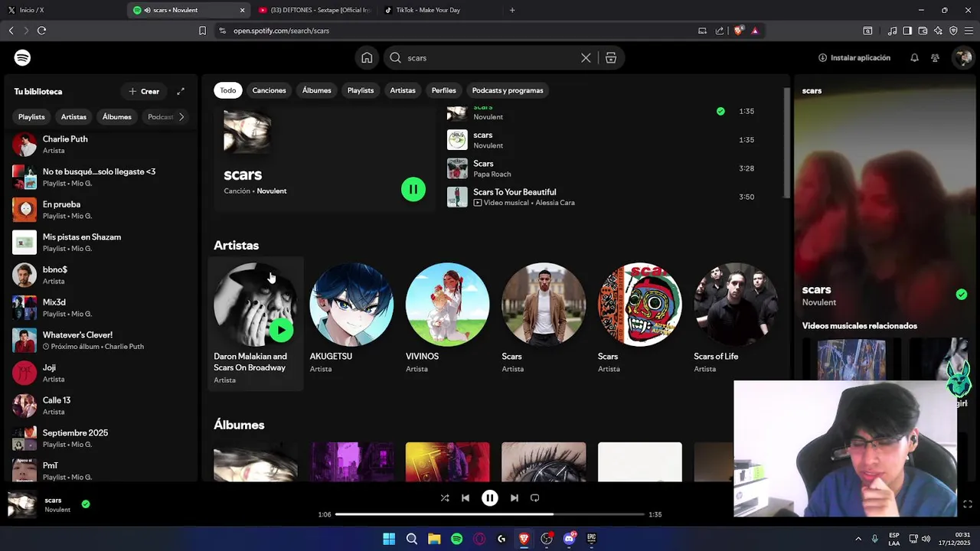The width and height of the screenshot is (980, 551).
Task: Click Instalar aplicación button
Action: tap(854, 57)
